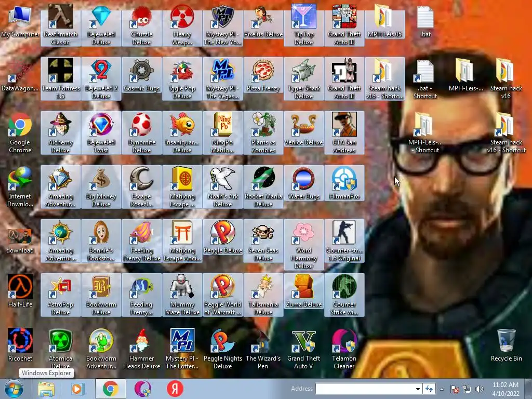Select HitmanPro icon
Image resolution: width=532 pixels, height=399 pixels.
pos(344,183)
